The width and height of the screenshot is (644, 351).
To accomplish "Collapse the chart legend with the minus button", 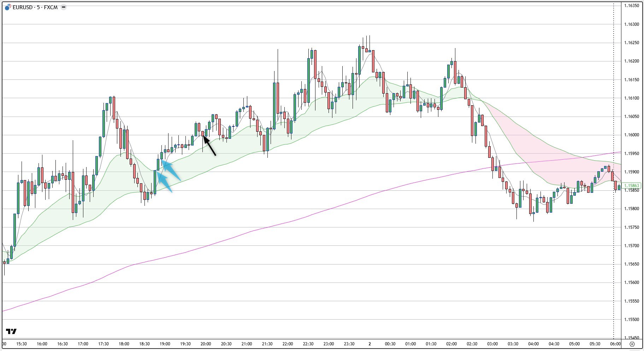I will tap(64, 6).
